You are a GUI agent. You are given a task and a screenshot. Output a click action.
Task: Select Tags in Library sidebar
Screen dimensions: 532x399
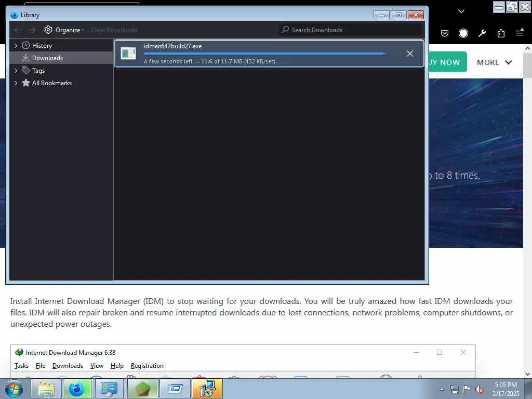(x=38, y=71)
